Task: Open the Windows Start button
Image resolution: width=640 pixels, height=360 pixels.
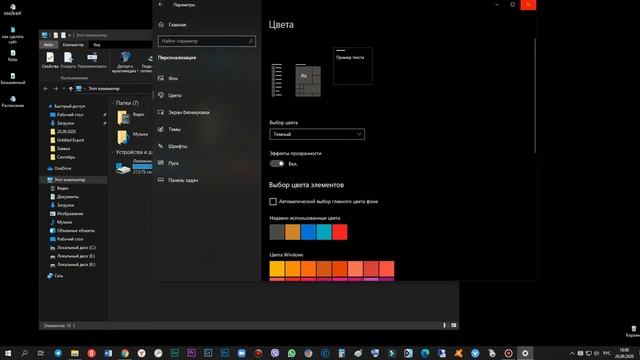Action: click(x=8, y=353)
